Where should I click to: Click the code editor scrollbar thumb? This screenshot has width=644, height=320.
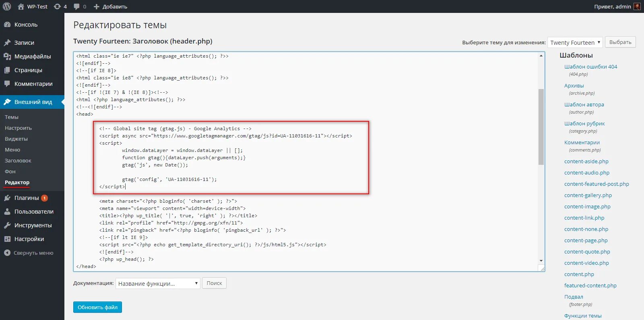coord(541,127)
